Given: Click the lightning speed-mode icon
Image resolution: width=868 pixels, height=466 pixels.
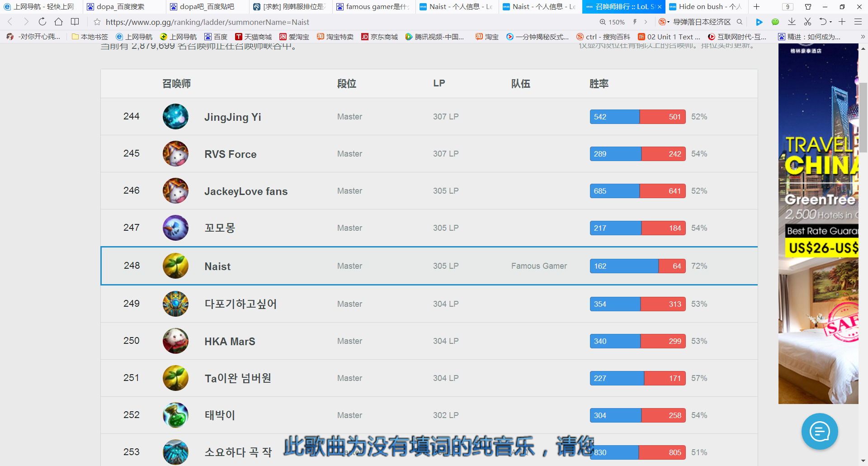Looking at the screenshot, I should coord(635,22).
